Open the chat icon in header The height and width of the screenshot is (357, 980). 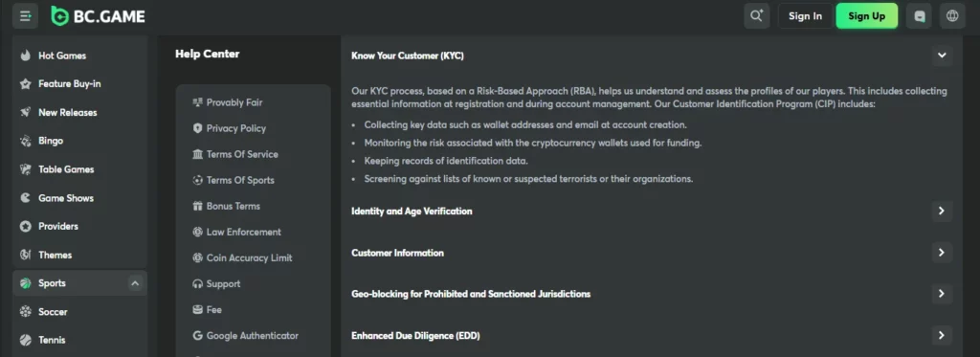[x=920, y=16]
